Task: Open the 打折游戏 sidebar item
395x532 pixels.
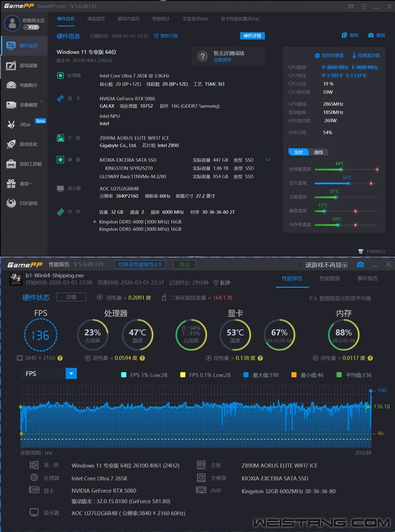Action: [x=24, y=203]
